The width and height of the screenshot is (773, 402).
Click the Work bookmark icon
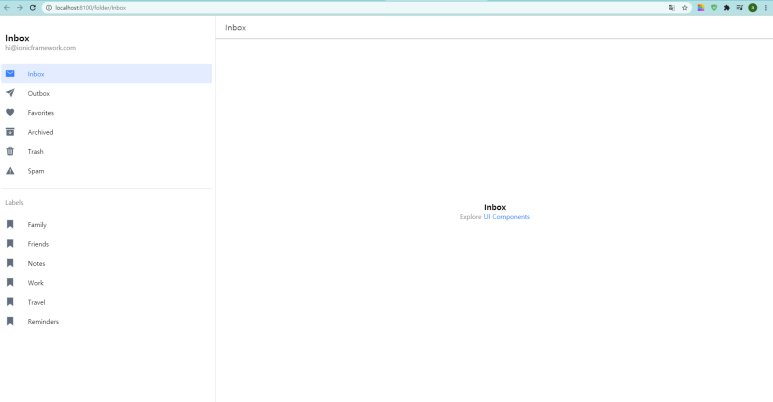click(10, 282)
